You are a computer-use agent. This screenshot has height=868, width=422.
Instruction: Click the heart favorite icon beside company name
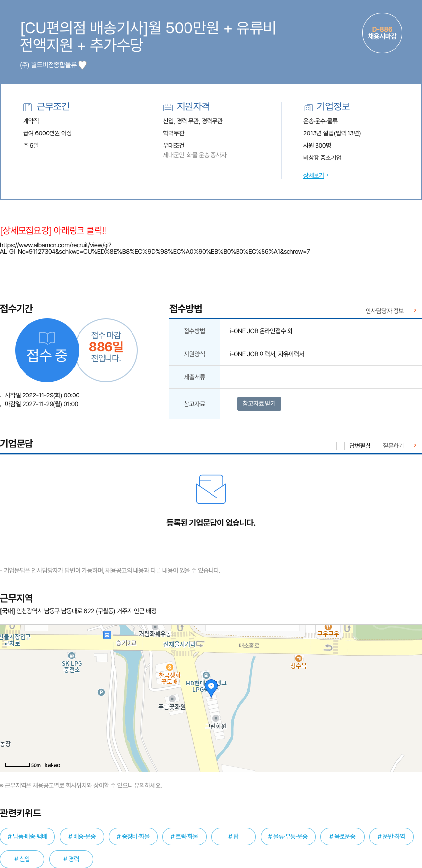(x=82, y=65)
